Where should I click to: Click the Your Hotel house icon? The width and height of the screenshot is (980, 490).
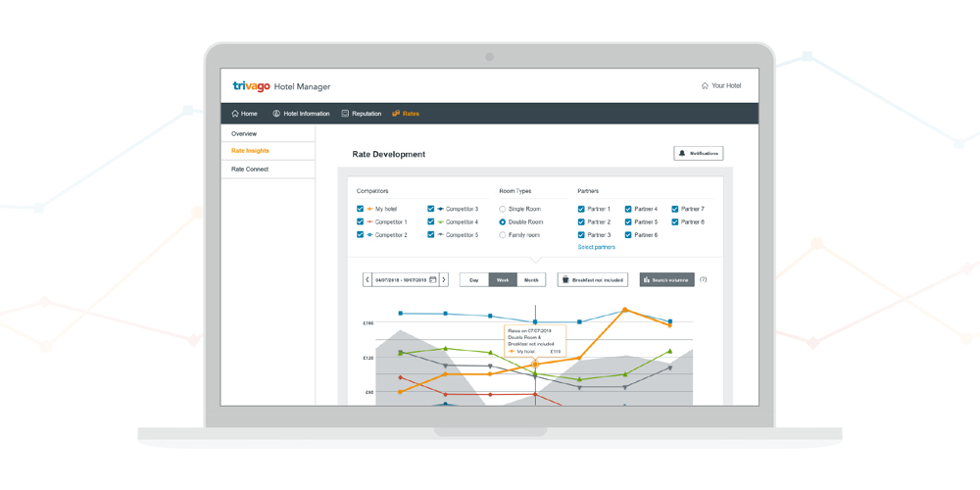(x=705, y=86)
